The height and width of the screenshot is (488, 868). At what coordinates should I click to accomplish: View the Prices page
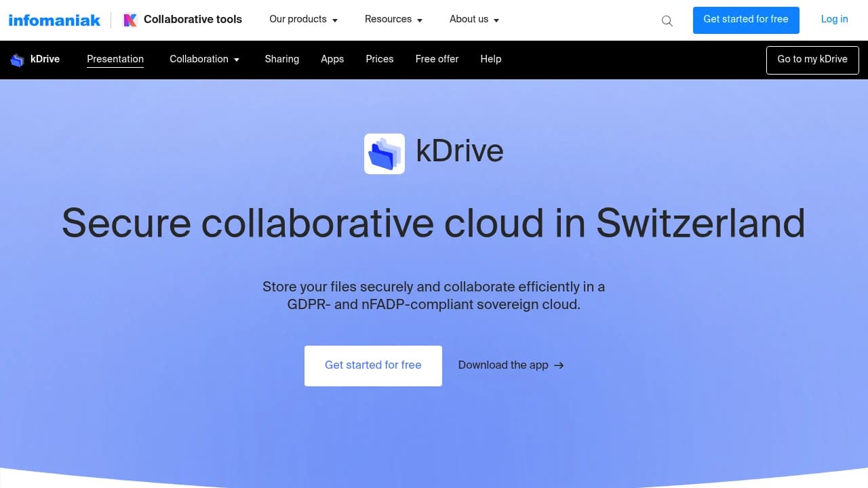(x=380, y=59)
